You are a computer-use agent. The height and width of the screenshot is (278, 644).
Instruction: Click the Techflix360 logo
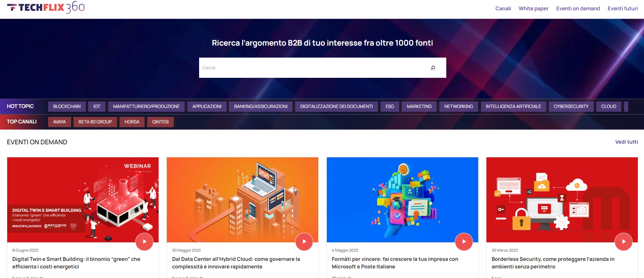(x=46, y=8)
